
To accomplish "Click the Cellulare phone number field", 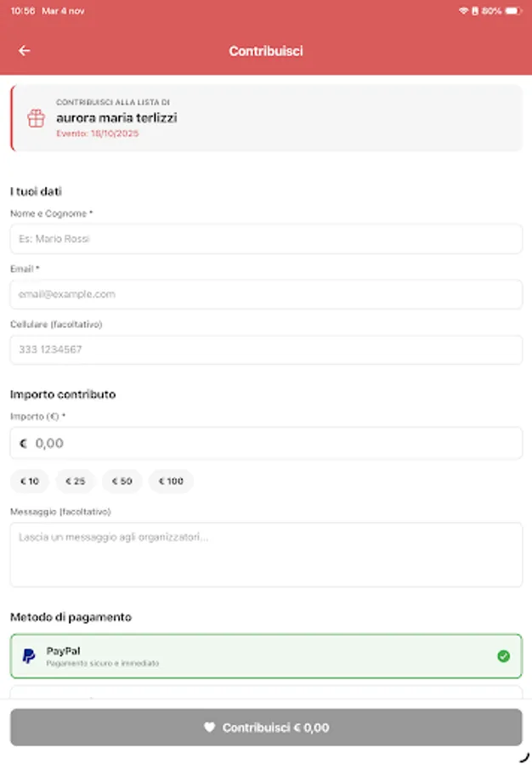I will 266,349.
